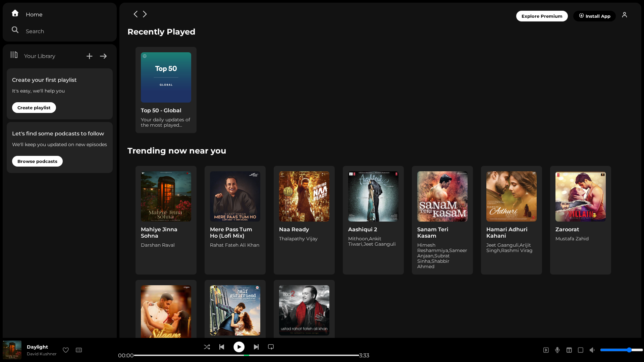Select Search in the sidebar menu
The height and width of the screenshot is (362, 644).
click(35, 31)
